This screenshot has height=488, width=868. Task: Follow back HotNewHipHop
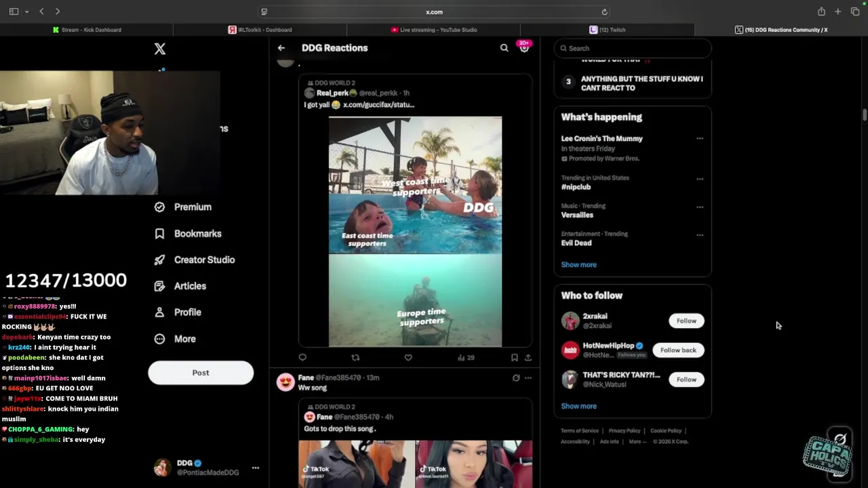pyautogui.click(x=678, y=350)
